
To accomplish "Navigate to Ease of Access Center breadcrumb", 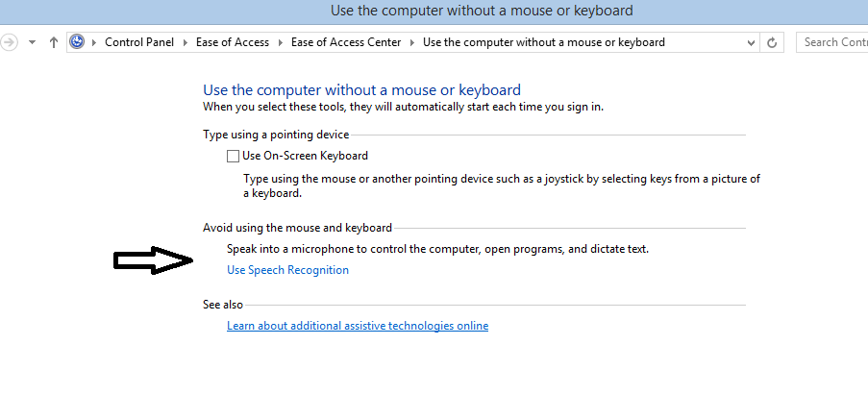I will click(x=353, y=42).
